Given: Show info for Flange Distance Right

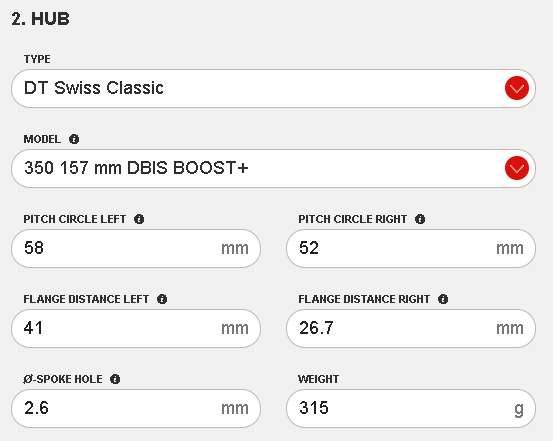Looking at the screenshot, I should pos(443,299).
